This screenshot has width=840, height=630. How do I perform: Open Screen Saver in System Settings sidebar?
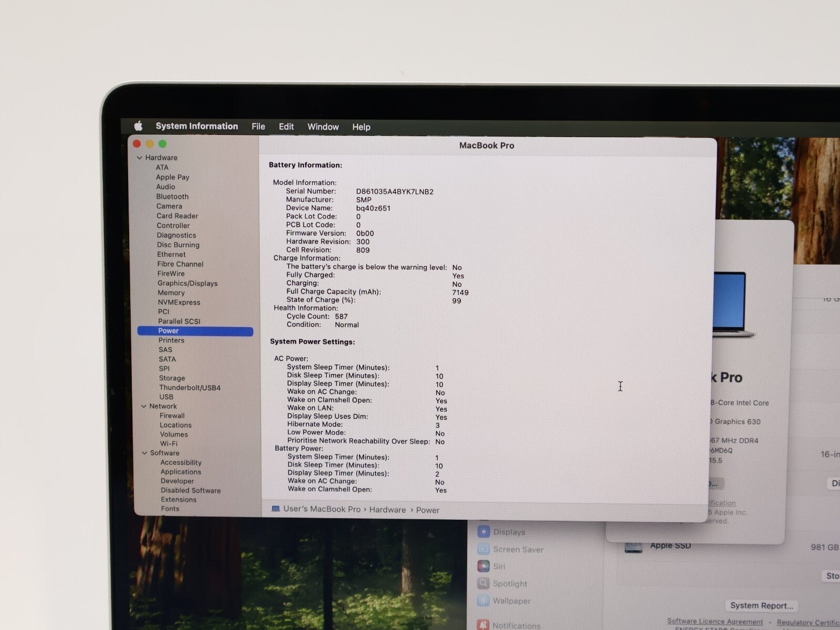511,549
